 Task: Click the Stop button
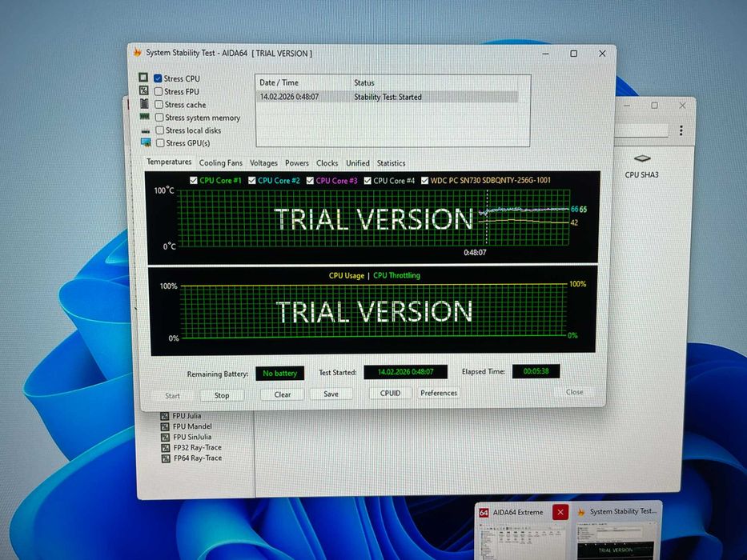[x=222, y=395]
